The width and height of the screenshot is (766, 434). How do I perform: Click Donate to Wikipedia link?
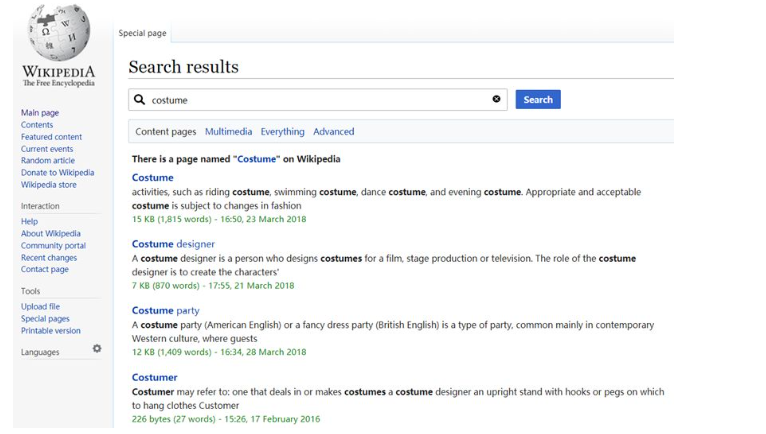[x=58, y=173]
